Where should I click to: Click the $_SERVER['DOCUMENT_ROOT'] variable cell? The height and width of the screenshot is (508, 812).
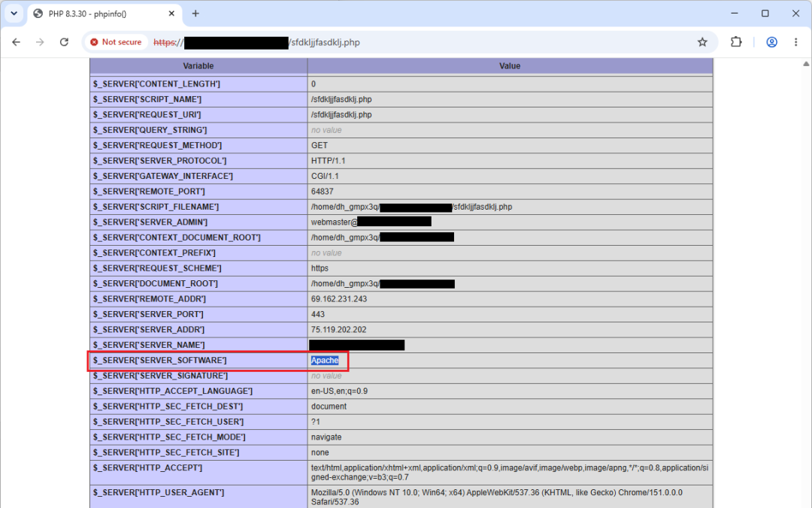click(198, 283)
